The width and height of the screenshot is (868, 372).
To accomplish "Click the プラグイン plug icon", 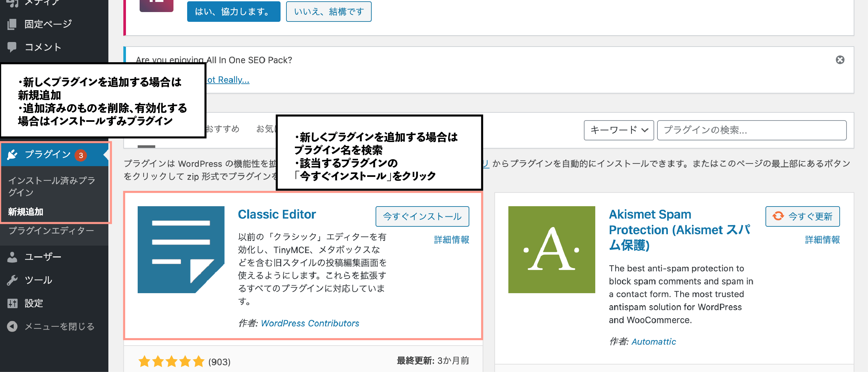I will tap(12, 154).
